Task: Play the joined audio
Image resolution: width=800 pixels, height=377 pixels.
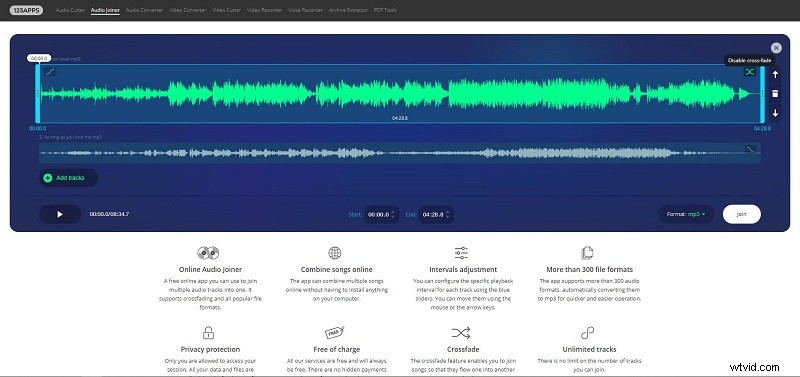Action: pos(60,214)
